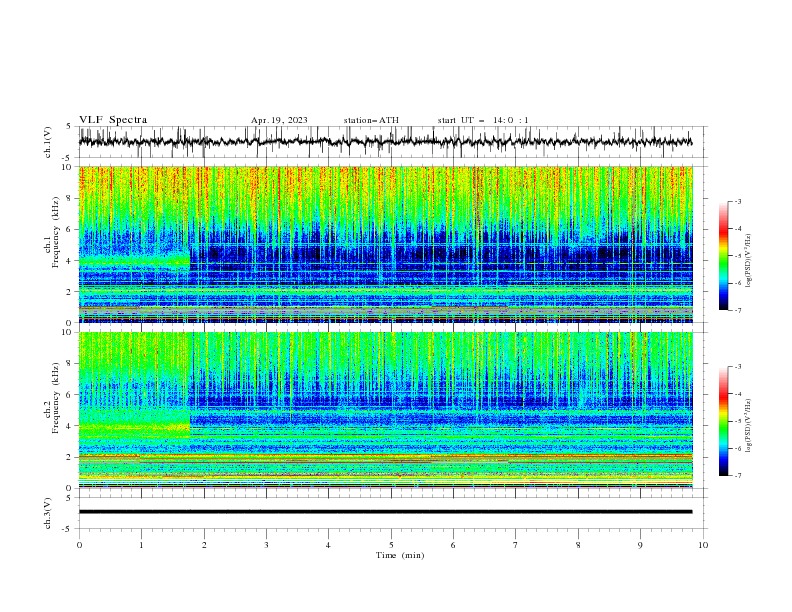The image size is (792, 612).
Task: Click the time axis tick labeled 7
Action: click(x=516, y=545)
